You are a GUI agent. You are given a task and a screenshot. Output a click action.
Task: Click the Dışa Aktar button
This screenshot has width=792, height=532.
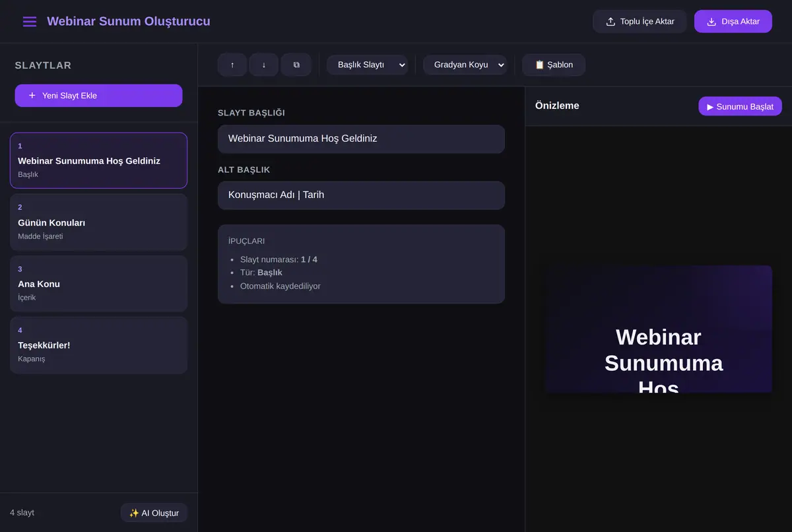(x=733, y=22)
